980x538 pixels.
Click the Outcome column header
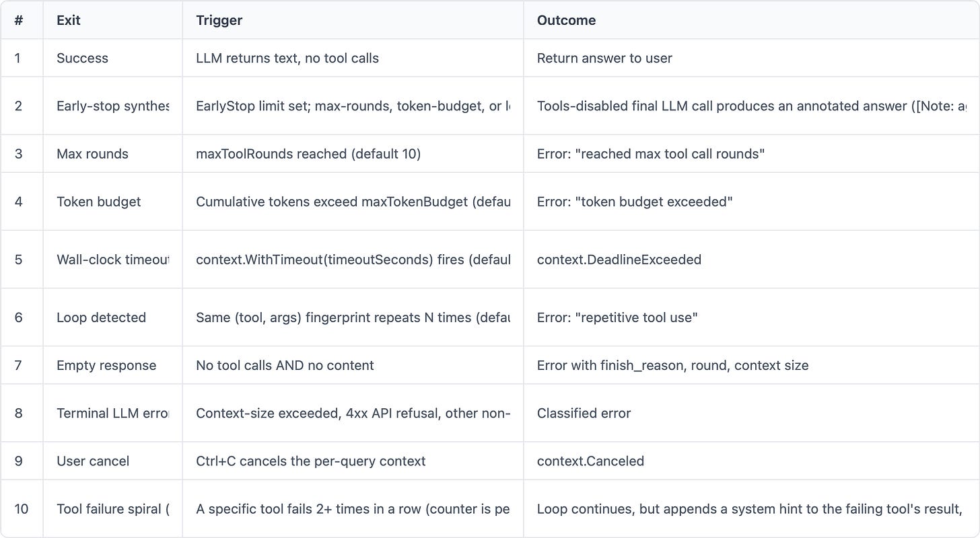(x=751, y=20)
